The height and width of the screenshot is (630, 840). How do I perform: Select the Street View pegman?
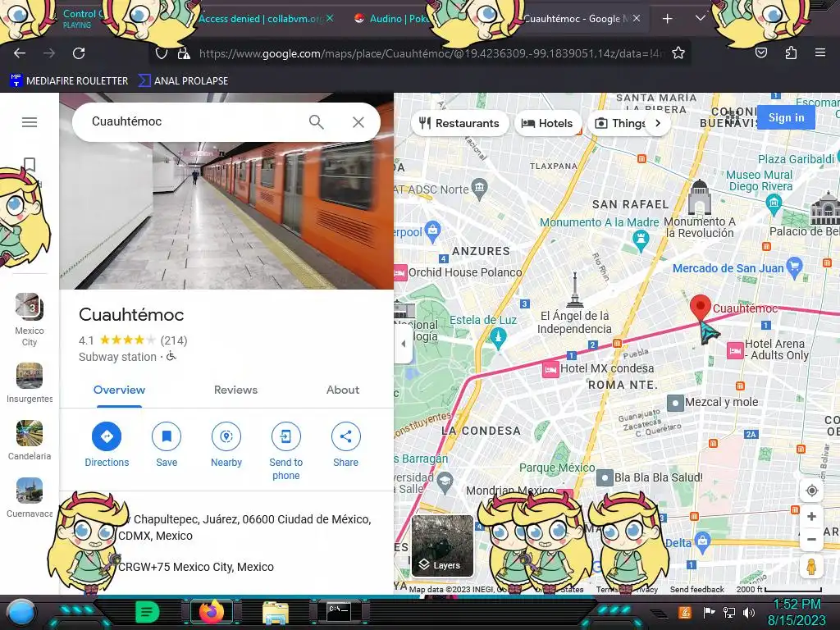tap(811, 567)
